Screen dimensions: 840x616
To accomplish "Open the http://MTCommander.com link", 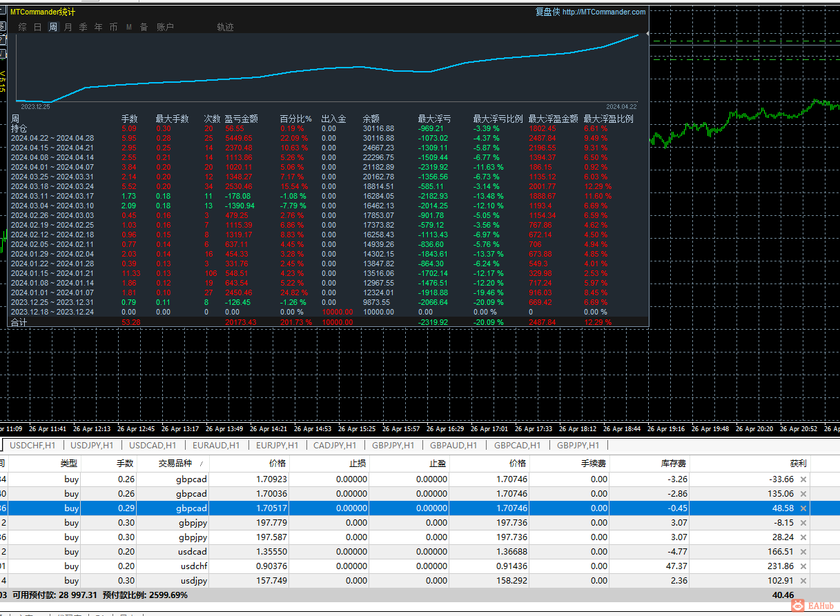I will 604,12.
